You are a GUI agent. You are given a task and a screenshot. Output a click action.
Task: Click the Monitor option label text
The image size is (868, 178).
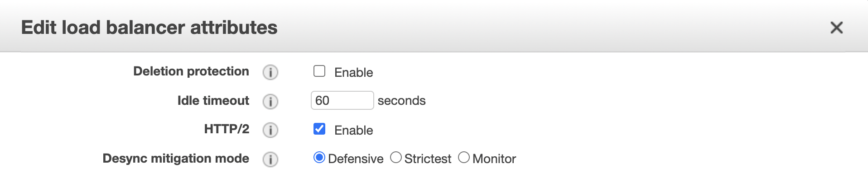coord(494,159)
